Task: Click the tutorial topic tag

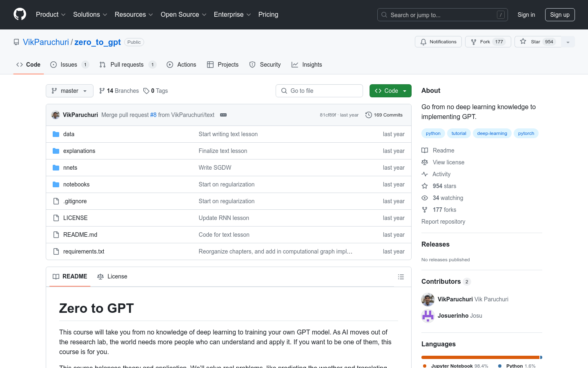Action: (x=459, y=133)
